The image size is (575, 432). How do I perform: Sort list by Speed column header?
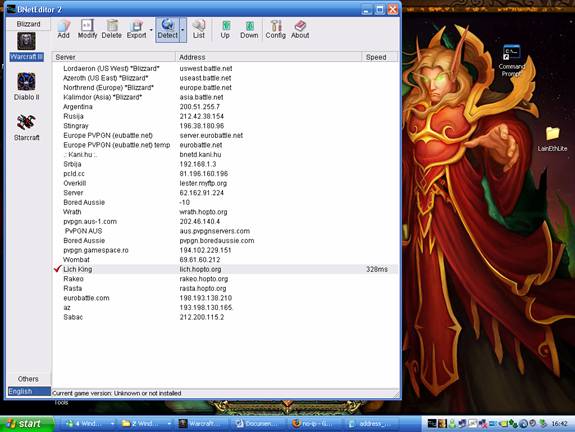point(380,57)
